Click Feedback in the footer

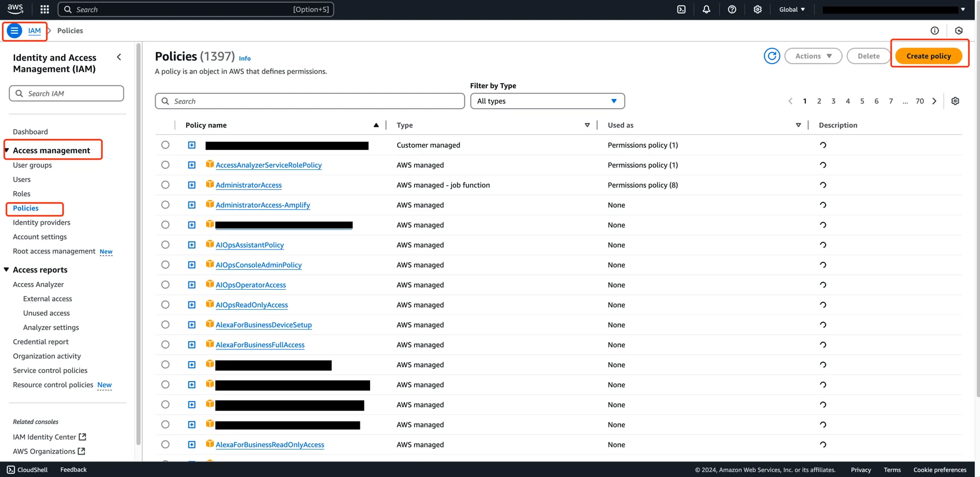(73, 470)
